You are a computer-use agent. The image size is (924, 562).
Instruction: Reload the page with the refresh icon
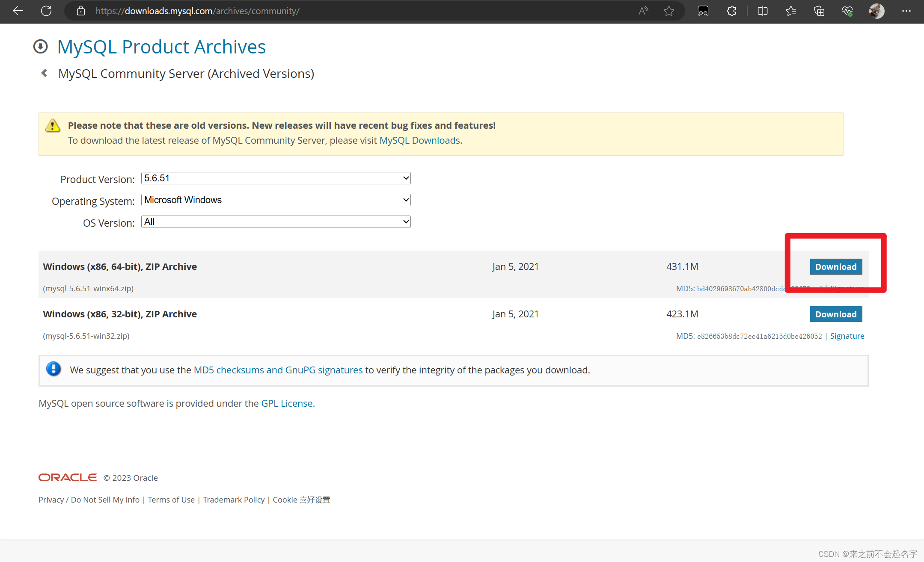(46, 11)
